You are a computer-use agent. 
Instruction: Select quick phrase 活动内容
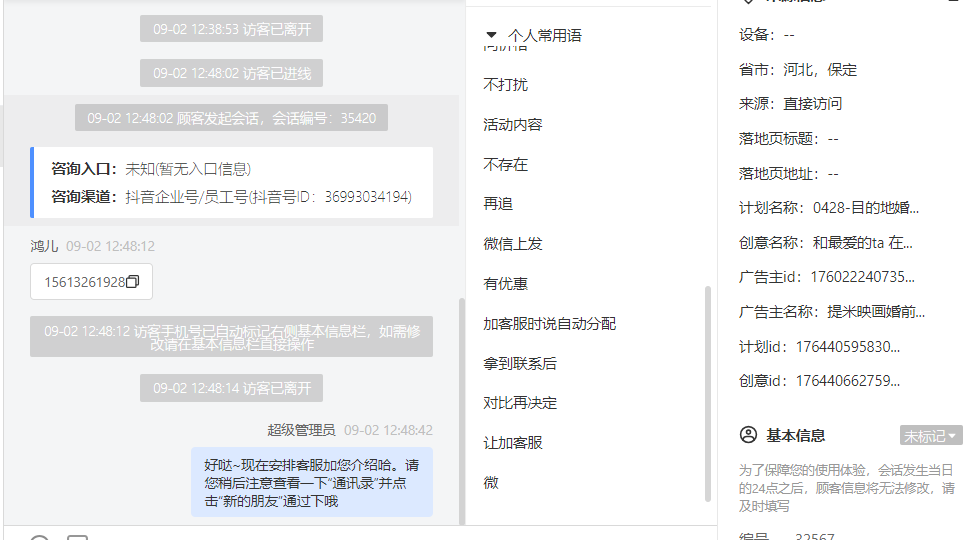click(513, 124)
